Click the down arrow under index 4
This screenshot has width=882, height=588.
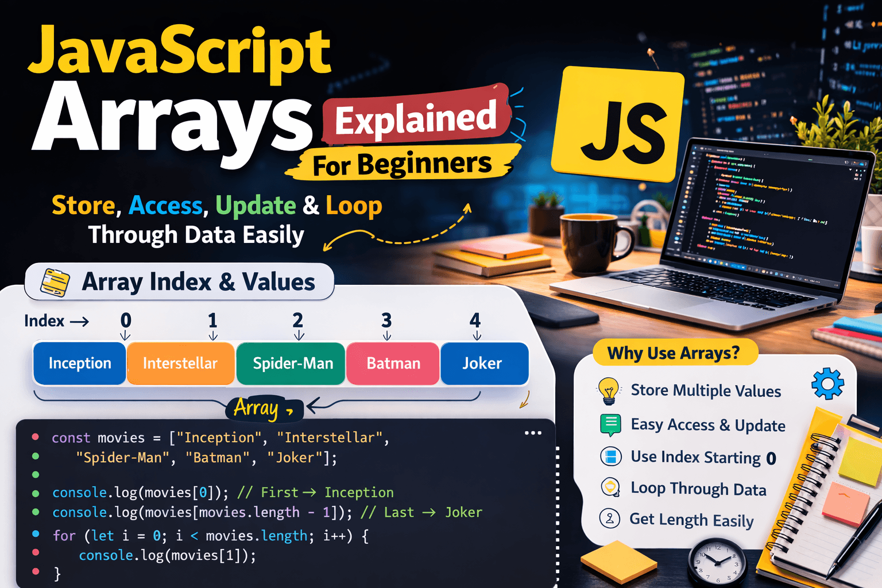click(x=476, y=335)
